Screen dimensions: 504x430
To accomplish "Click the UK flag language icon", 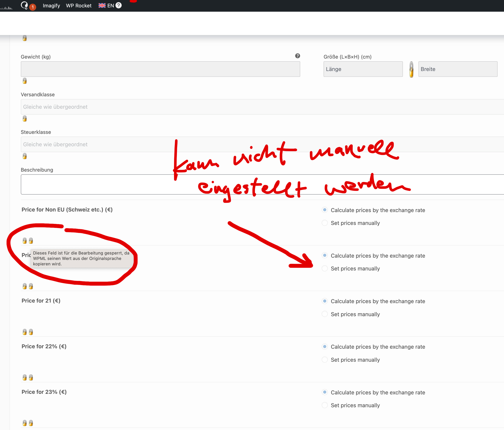I will [102, 5].
